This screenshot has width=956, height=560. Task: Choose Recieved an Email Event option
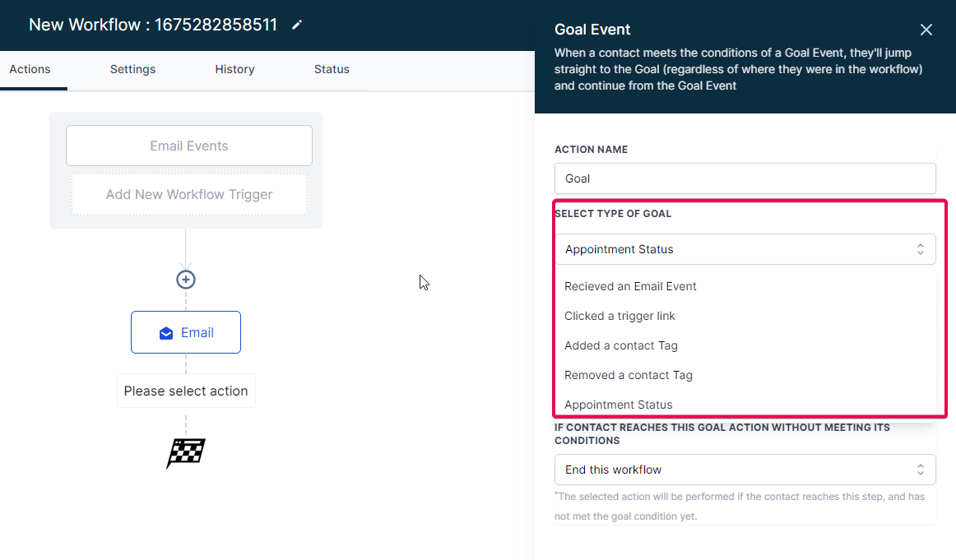point(630,286)
